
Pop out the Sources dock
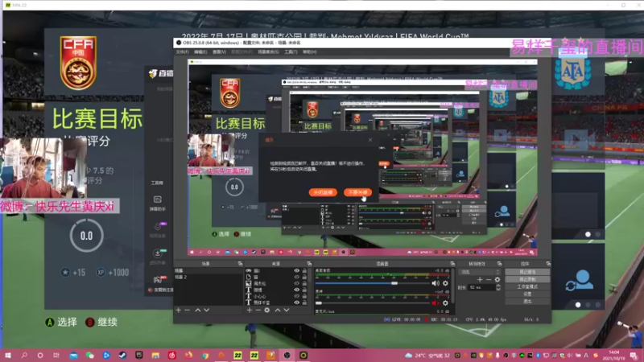coord(309,264)
